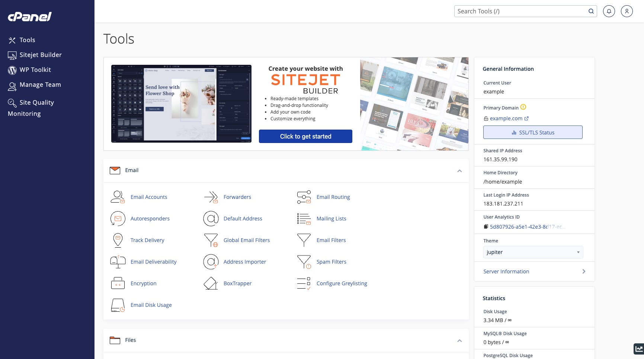Viewport: 644px width, 359px height.
Task: Click the Sitejet get started button
Action: point(305,136)
